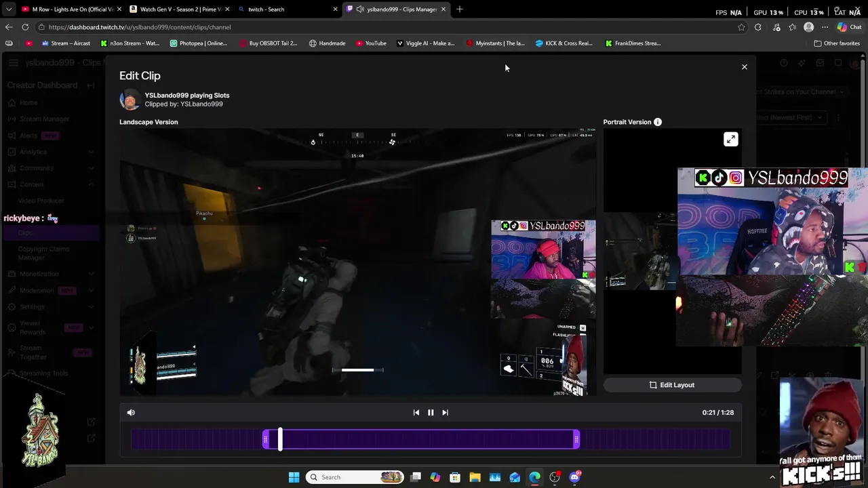Open Outlook on taskbar
Image resolution: width=868 pixels, height=488 pixels.
pos(515,477)
